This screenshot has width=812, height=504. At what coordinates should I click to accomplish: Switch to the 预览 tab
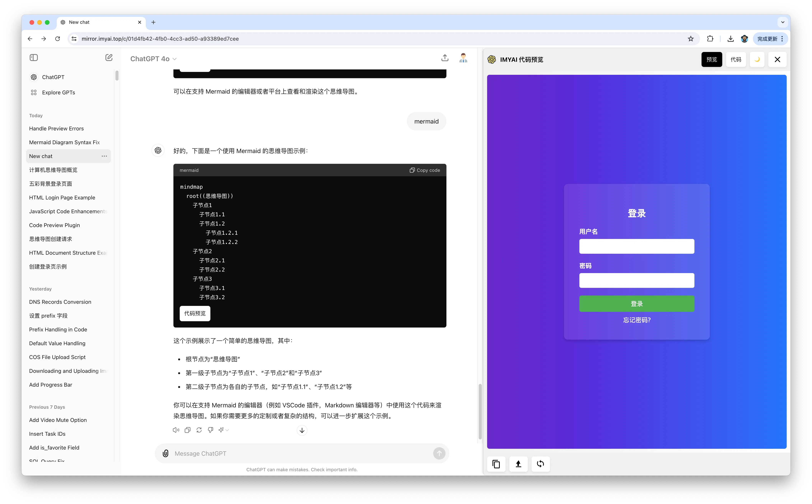[x=712, y=59]
